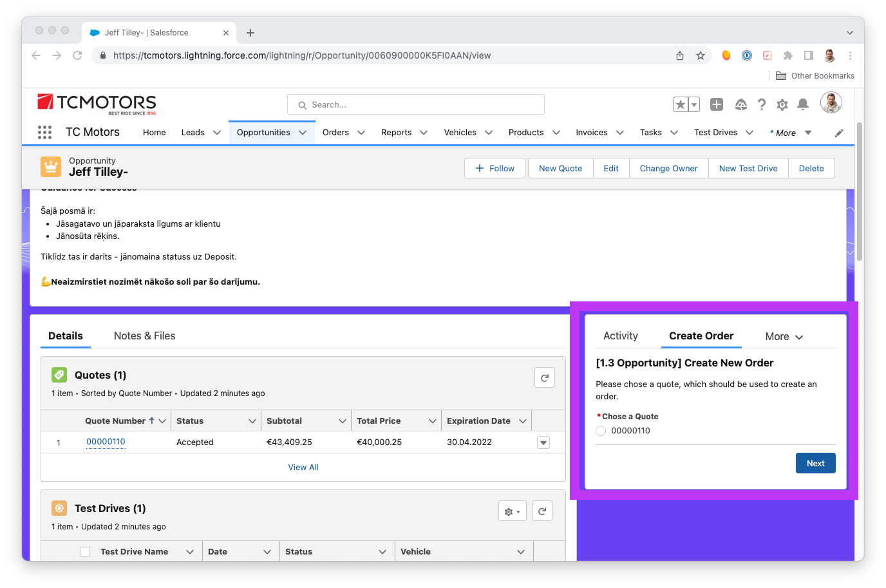Click the New Quote button
The width and height of the screenshot is (886, 588).
pyautogui.click(x=561, y=168)
